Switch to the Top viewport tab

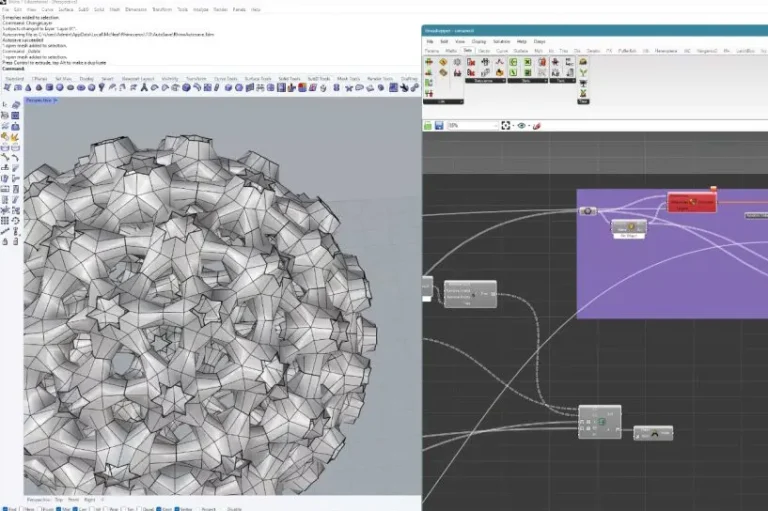click(60, 497)
